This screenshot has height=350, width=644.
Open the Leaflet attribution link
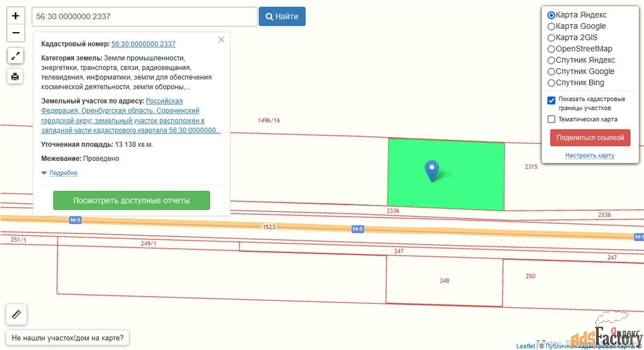pyautogui.click(x=525, y=346)
